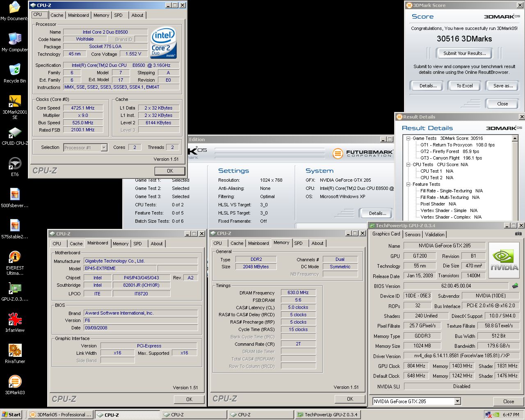Click 30516 3DMarks score text

pyautogui.click(x=464, y=39)
